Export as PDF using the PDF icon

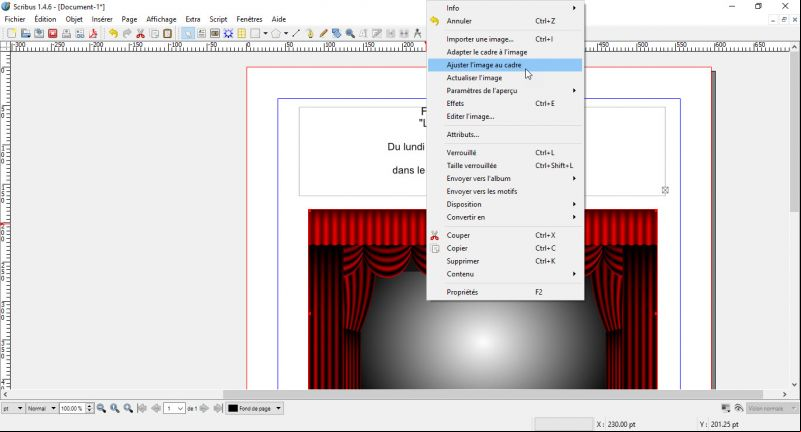click(93, 34)
